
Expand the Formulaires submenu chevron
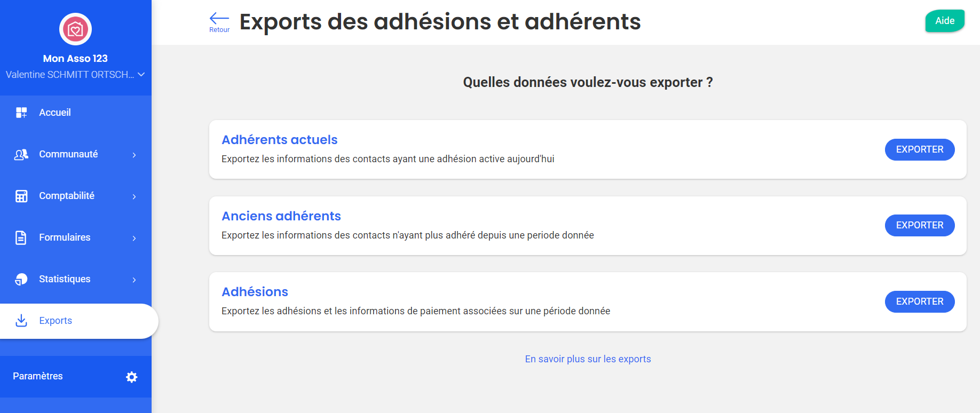[134, 238]
